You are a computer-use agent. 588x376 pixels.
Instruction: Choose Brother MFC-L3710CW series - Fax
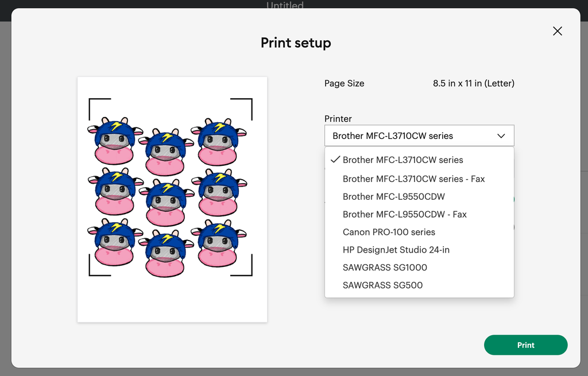(x=413, y=179)
